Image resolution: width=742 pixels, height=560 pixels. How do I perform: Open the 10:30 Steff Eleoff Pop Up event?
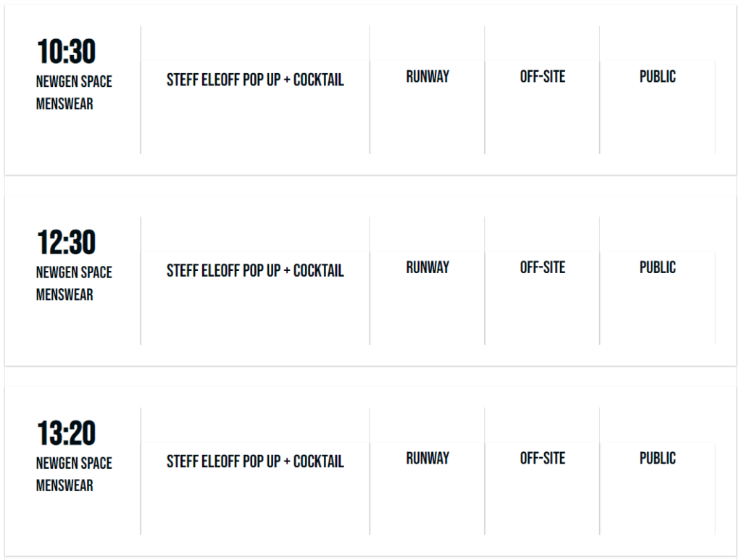(x=255, y=80)
